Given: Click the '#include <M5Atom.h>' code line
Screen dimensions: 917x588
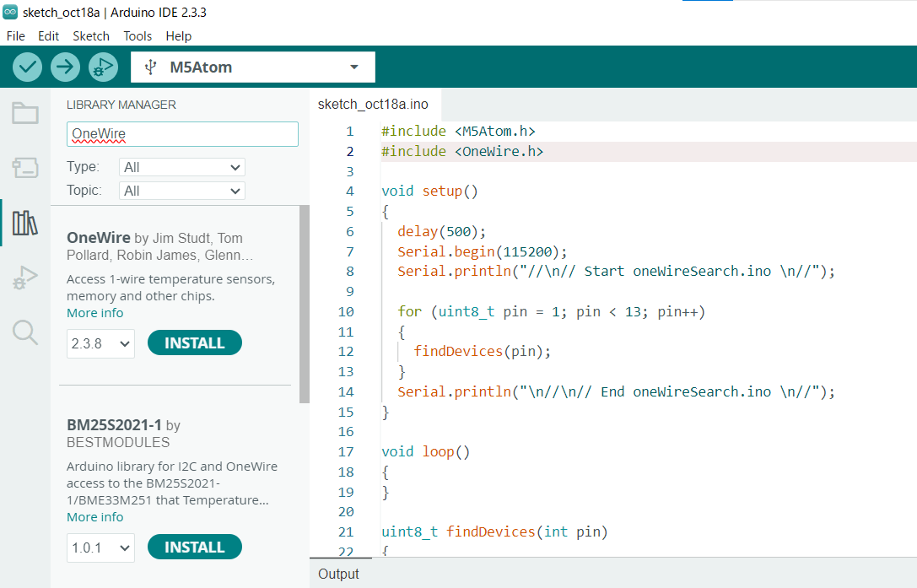Looking at the screenshot, I should (458, 131).
